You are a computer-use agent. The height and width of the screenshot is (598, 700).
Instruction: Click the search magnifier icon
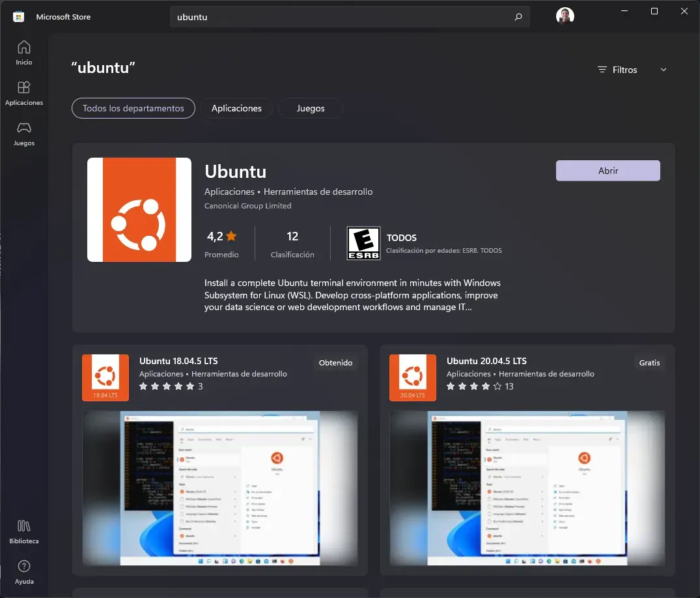pos(518,17)
